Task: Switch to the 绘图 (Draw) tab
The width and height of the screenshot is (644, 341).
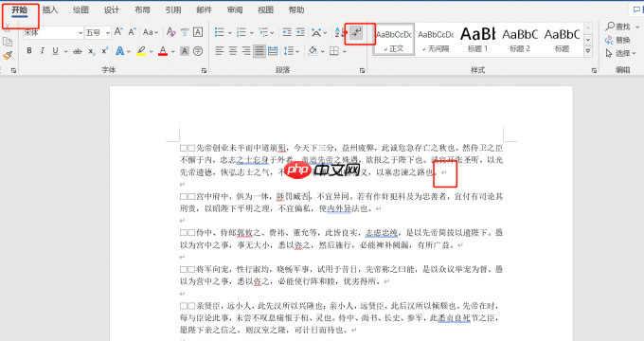Action: click(x=80, y=9)
